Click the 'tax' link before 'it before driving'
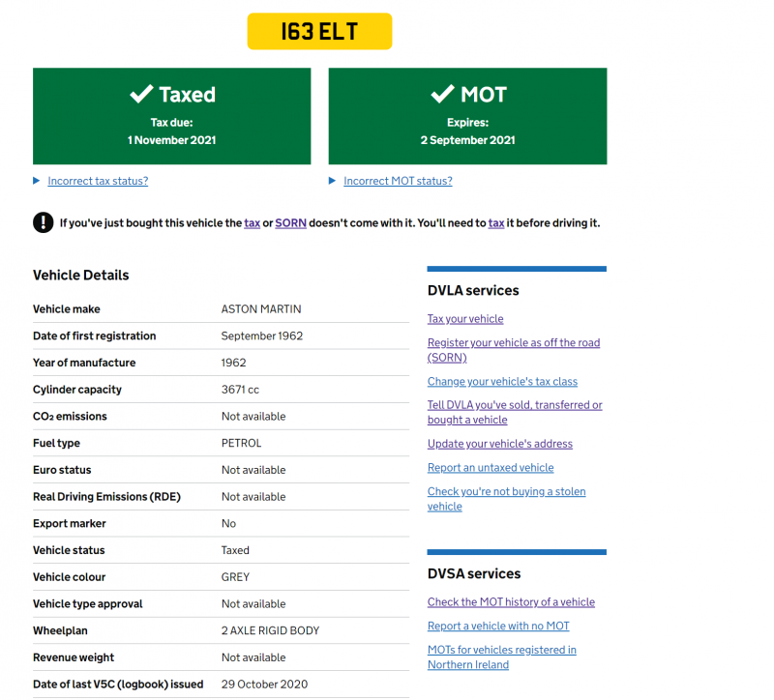Screen dimensions: 774x700 [x=496, y=223]
